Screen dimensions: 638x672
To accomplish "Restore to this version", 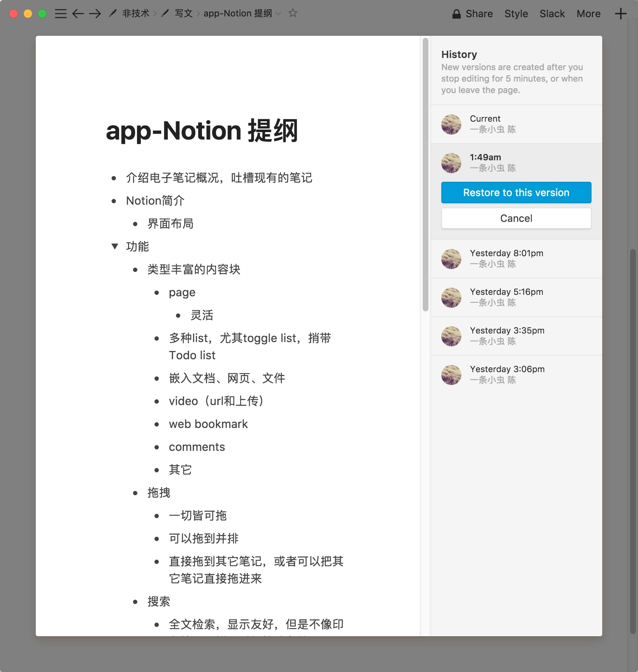I will [x=516, y=193].
